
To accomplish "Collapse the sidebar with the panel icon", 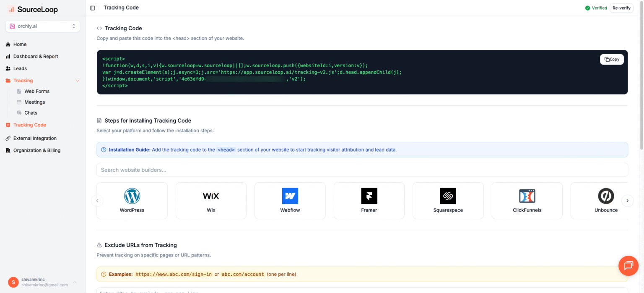I will 92,7.
